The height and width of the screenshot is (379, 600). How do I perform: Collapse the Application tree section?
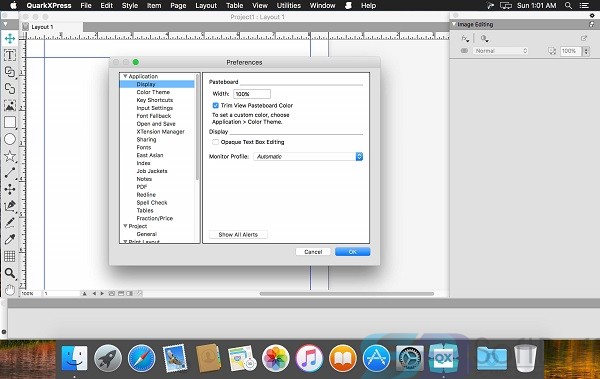[125, 76]
